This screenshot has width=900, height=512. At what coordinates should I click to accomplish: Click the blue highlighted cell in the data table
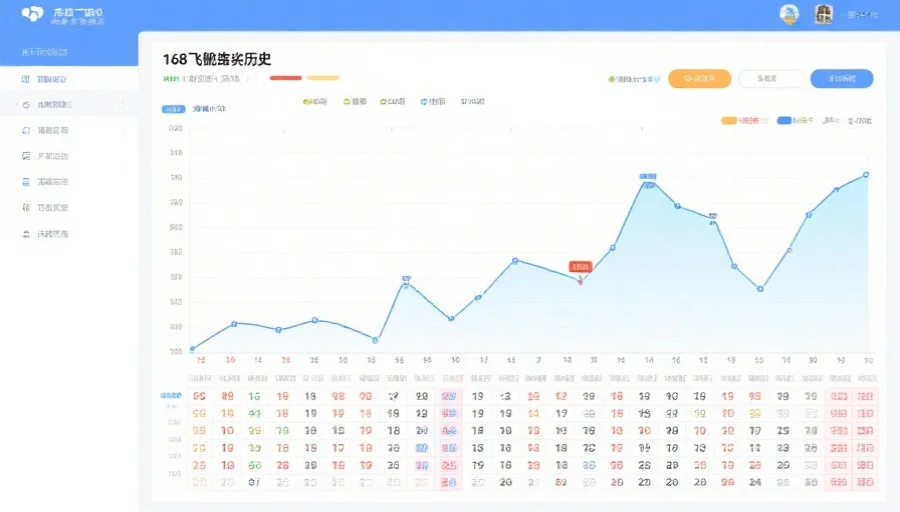pos(422,448)
